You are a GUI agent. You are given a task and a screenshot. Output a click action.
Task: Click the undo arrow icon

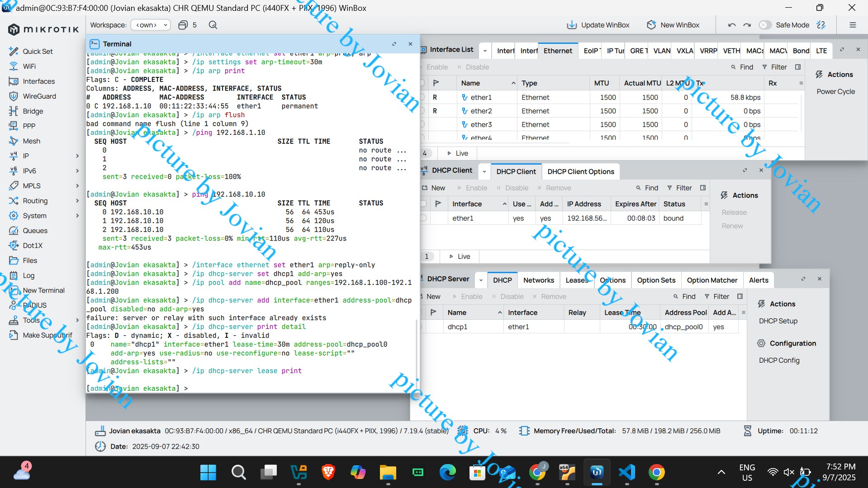[732, 25]
